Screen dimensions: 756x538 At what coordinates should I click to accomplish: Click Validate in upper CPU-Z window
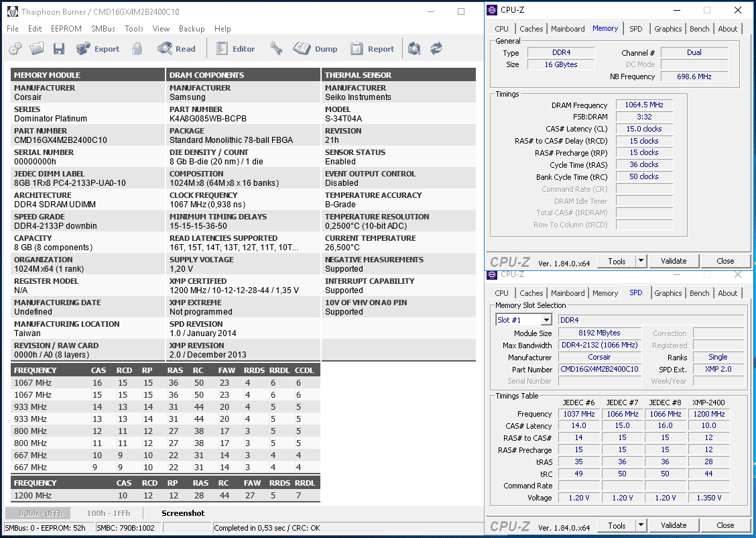pos(674,261)
